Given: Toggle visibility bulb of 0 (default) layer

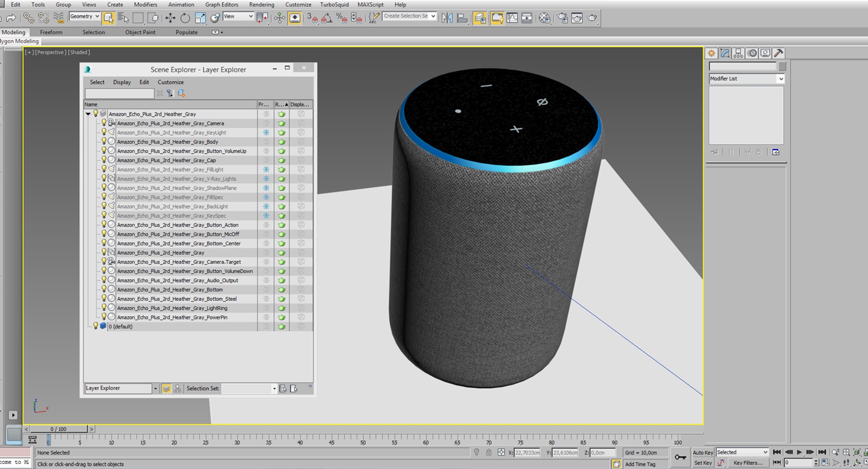Looking at the screenshot, I should [x=95, y=326].
